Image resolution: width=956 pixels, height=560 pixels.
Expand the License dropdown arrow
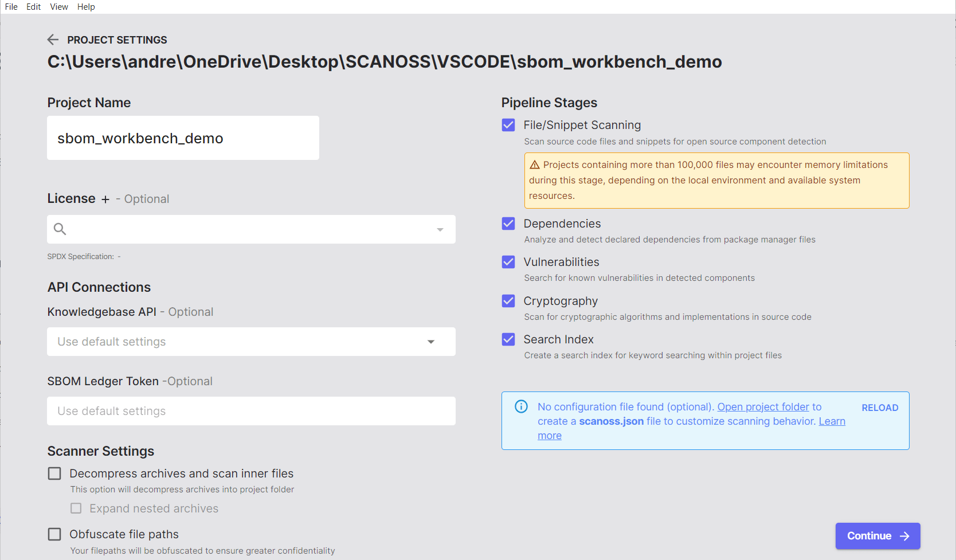click(x=440, y=230)
